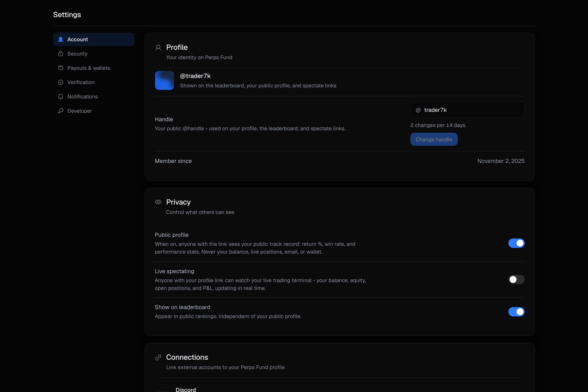
Task: Click the 'Settings' page title
Action: tap(67, 15)
